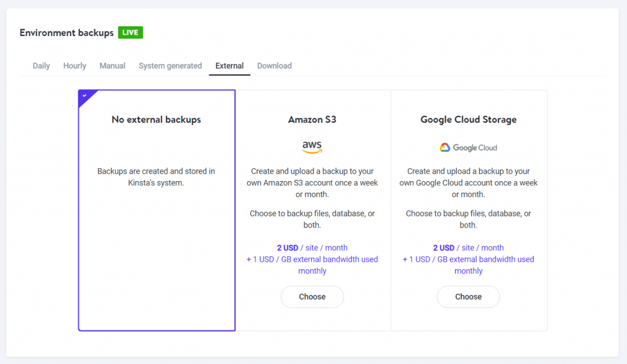Click the Amazon S3 card title
Image resolution: width=627 pixels, height=364 pixels.
[x=312, y=120]
